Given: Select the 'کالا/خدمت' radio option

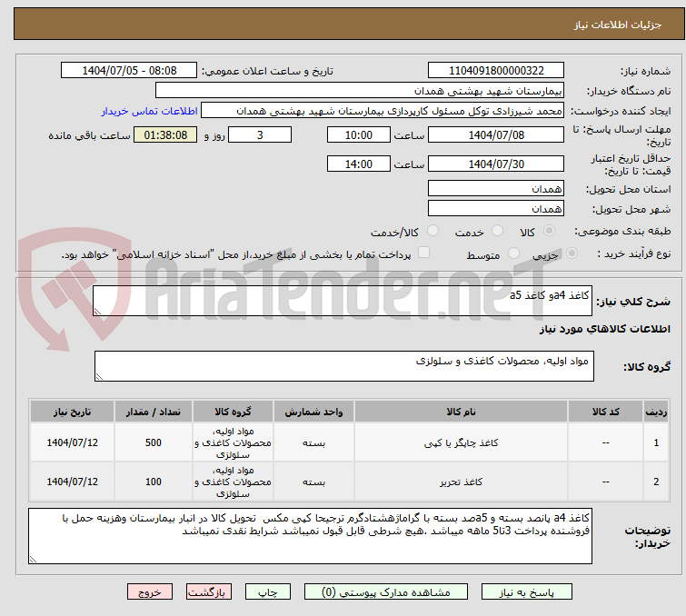Looking at the screenshot, I should tap(432, 231).
